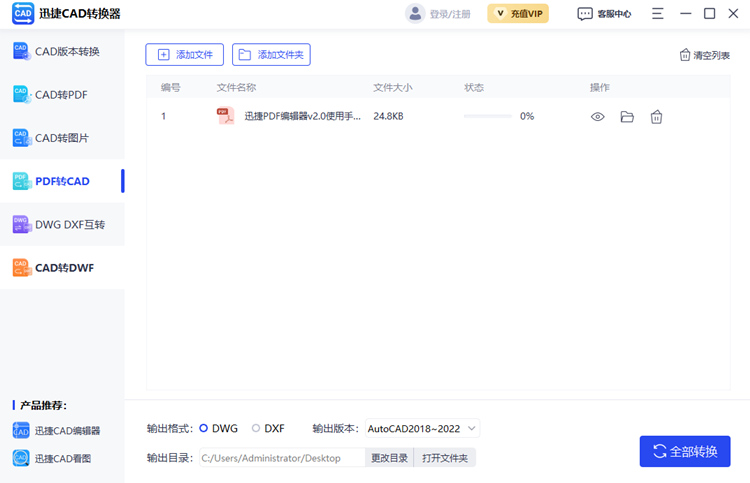Open the CAD版本转换 tab

click(x=62, y=51)
